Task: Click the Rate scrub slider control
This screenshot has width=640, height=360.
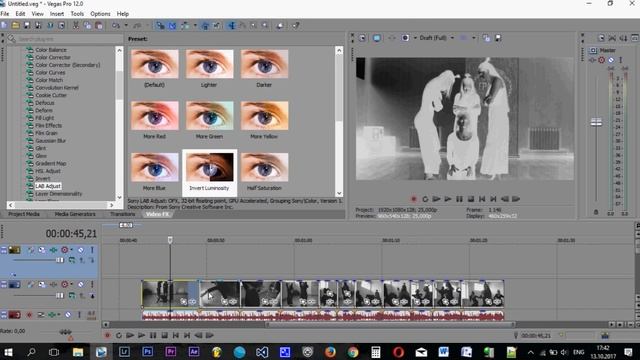Action: pos(65,332)
